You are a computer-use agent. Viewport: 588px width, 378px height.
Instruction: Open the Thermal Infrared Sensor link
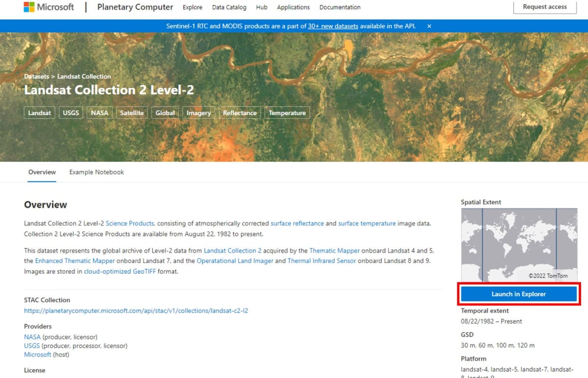click(321, 261)
